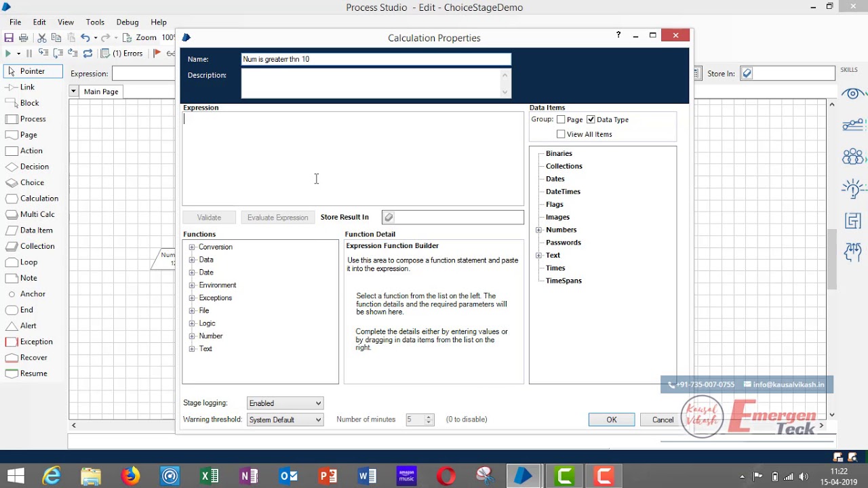Click the red flag breakpoint icon
The image size is (868, 488).
157,54
